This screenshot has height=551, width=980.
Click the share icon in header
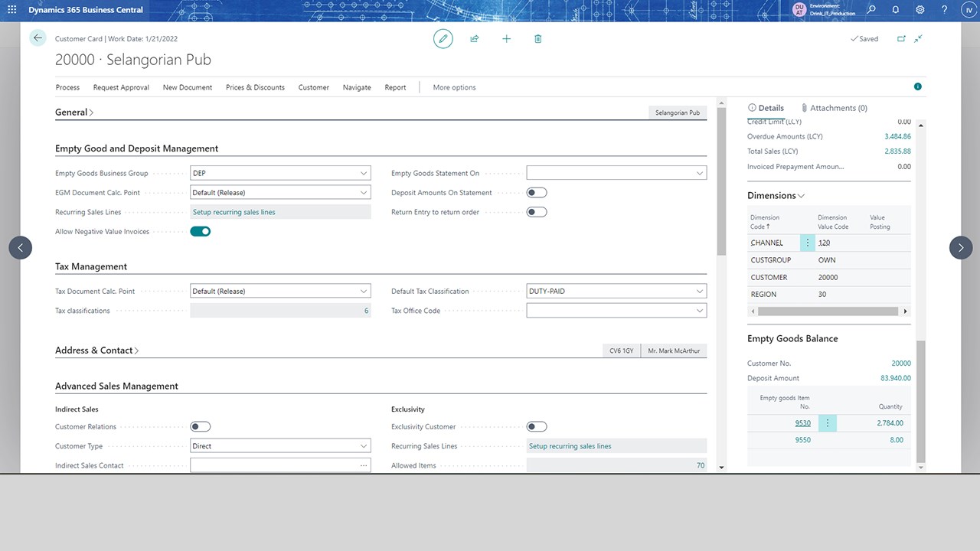[475, 39]
